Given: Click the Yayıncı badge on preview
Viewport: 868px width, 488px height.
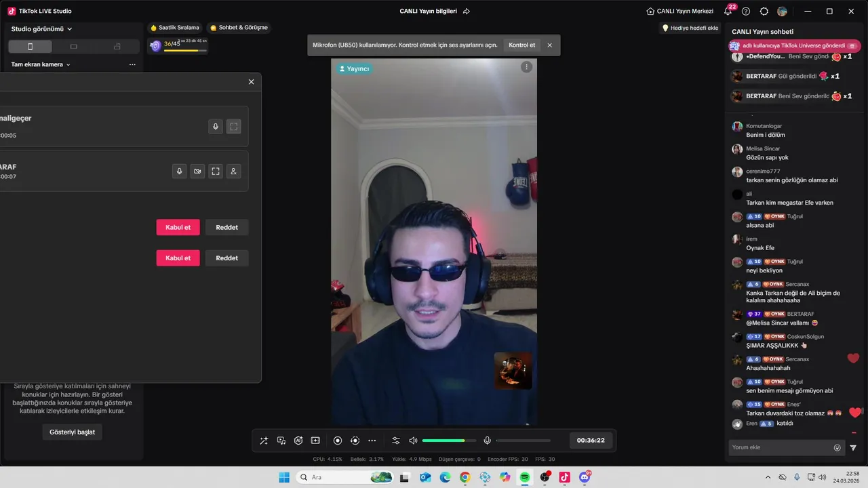Looking at the screenshot, I should tap(354, 68).
